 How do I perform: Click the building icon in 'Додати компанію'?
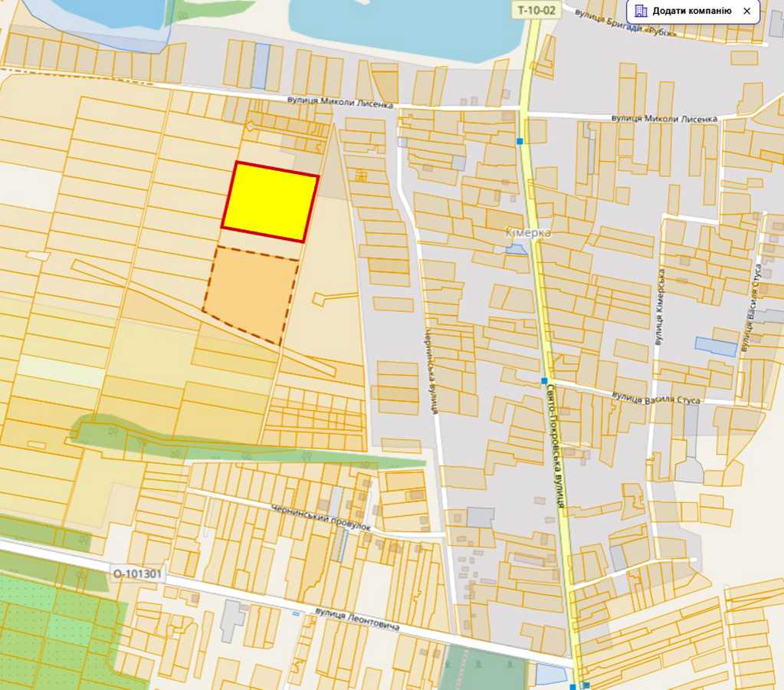pos(641,11)
